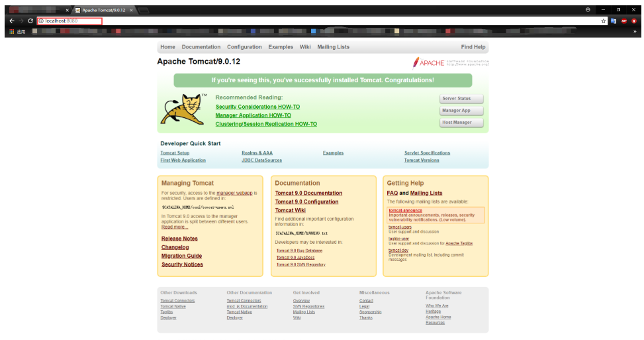Open Documentation in the top navigation
The image size is (644, 340).
click(x=201, y=47)
